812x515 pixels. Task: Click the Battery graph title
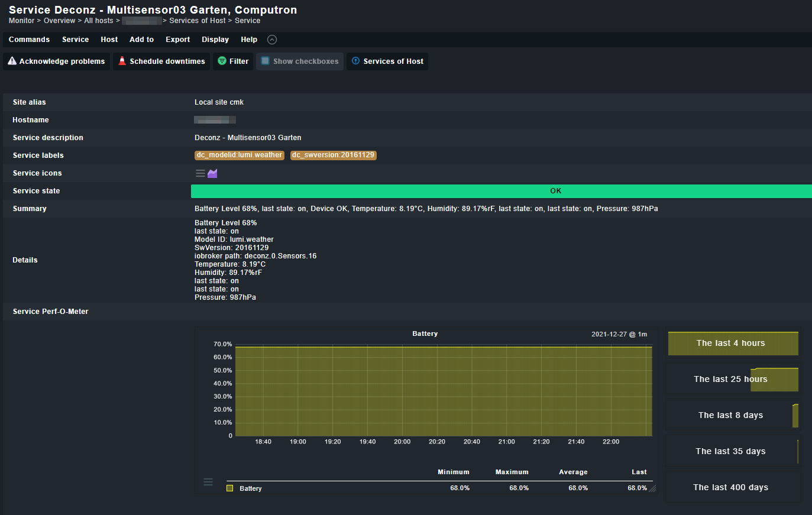tap(425, 334)
